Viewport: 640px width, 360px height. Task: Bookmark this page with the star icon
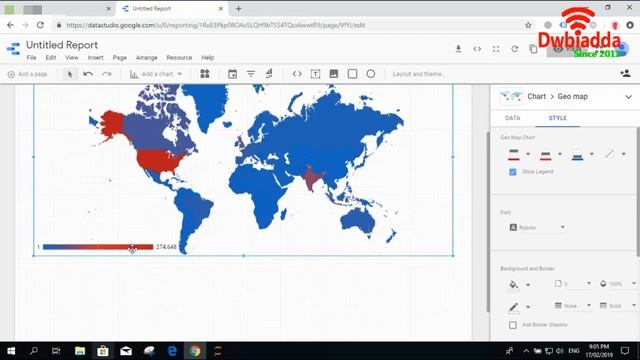click(x=528, y=25)
